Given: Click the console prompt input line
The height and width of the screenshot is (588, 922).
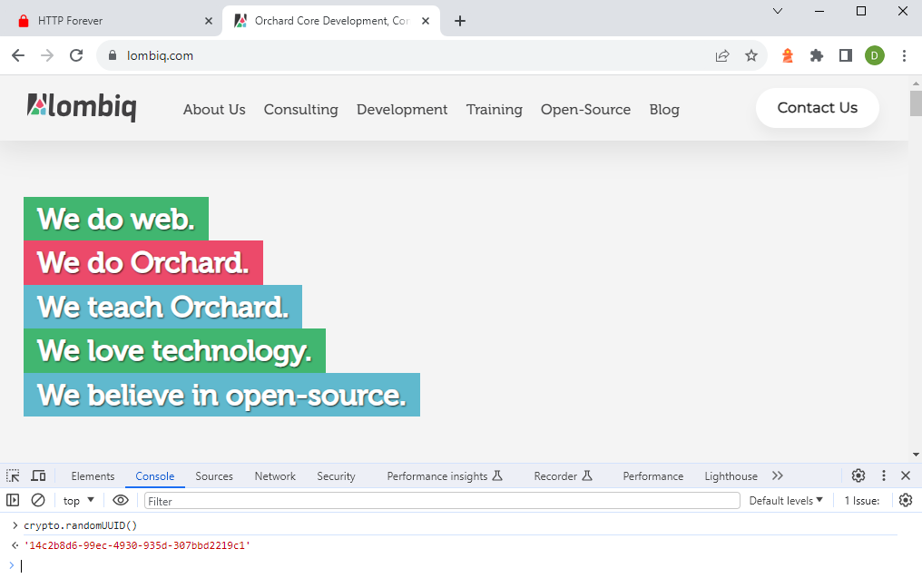Looking at the screenshot, I should (458, 565).
